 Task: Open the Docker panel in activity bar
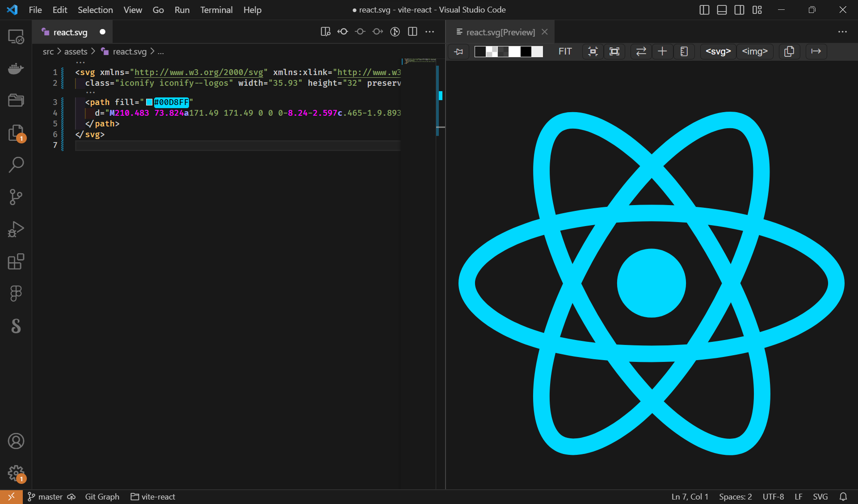coord(16,68)
